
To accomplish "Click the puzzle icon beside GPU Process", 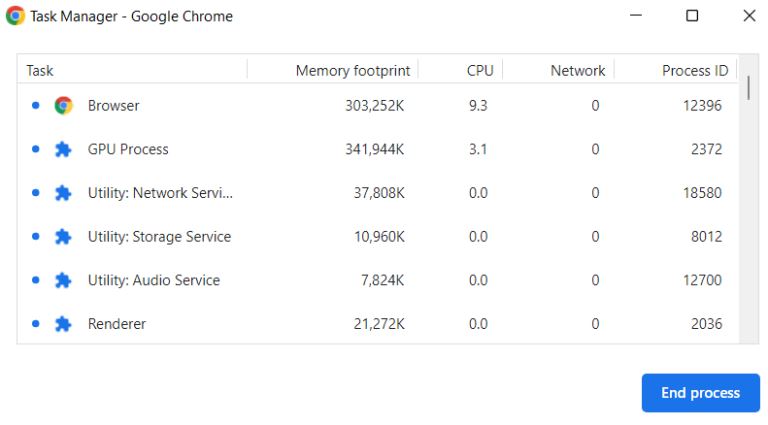I will 63,149.
